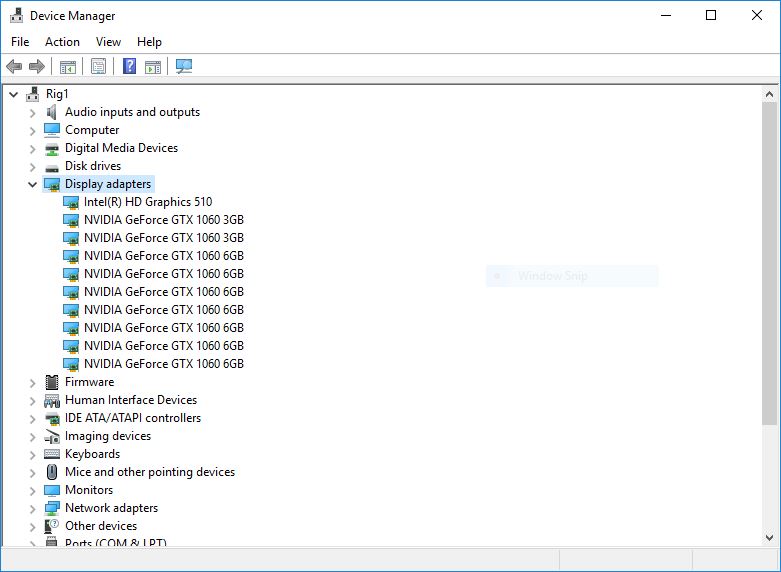Expand IDE ATA/ATAPI controllers
The image size is (781, 572).
point(33,419)
